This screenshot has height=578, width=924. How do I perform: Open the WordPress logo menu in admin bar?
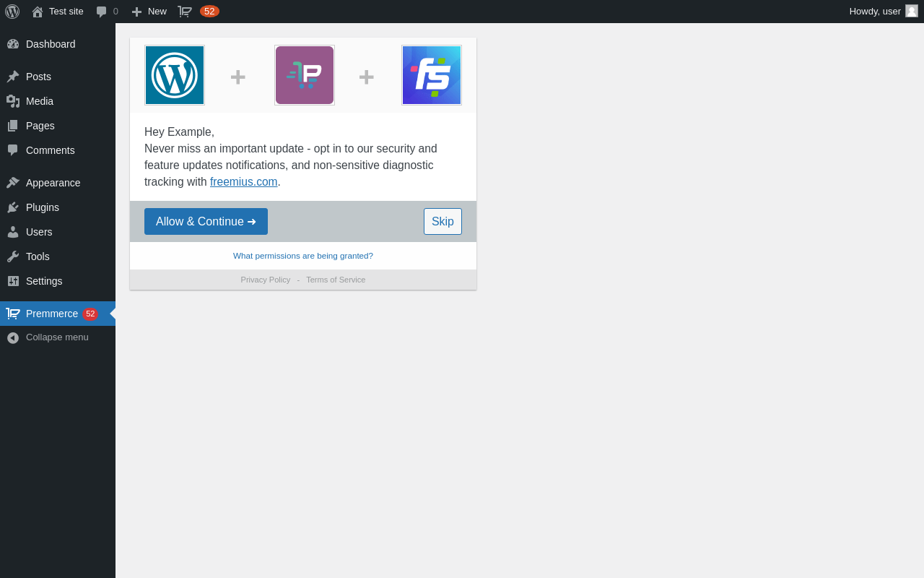[x=12, y=12]
